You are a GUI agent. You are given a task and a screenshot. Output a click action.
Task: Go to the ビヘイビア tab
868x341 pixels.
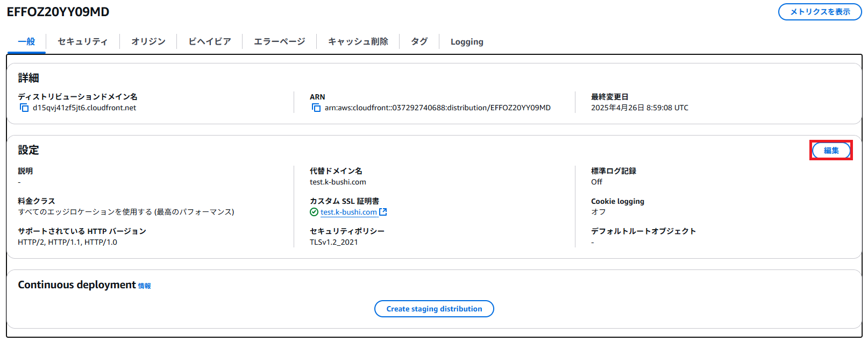tap(210, 41)
